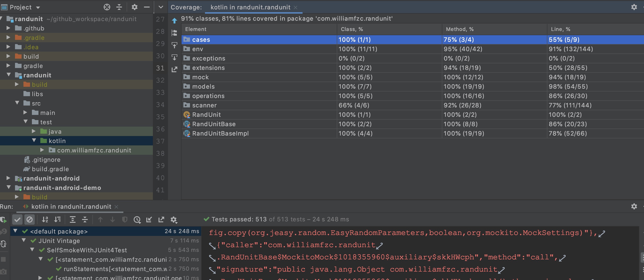Sort test results alphabetically
This screenshot has width=644, height=280.
(x=45, y=219)
